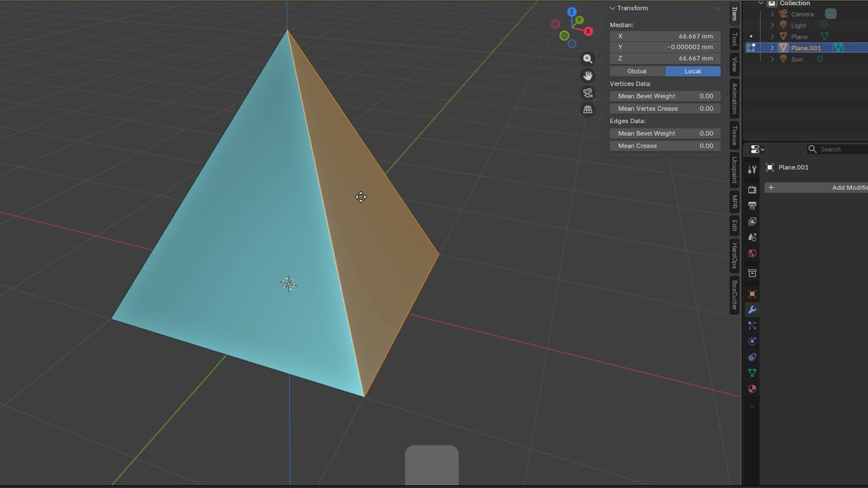Click the Collection icon in the outliner

pos(772,3)
